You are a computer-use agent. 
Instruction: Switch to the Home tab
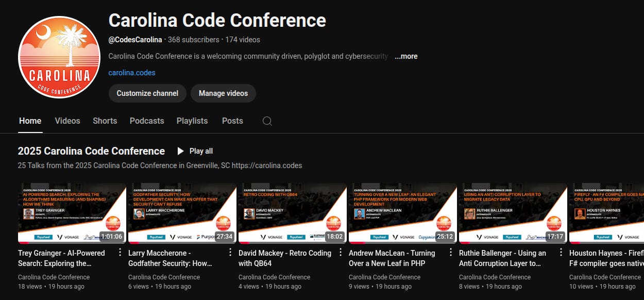click(x=30, y=121)
